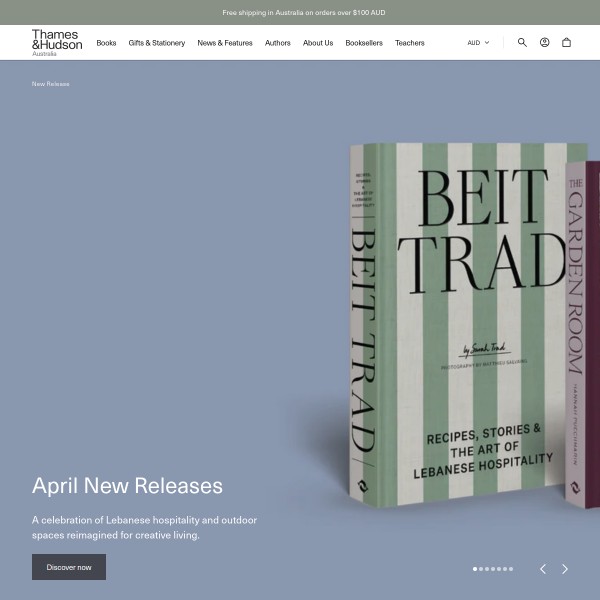The height and width of the screenshot is (600, 600).
Task: Select the first carousel dot indicator
Action: click(475, 569)
